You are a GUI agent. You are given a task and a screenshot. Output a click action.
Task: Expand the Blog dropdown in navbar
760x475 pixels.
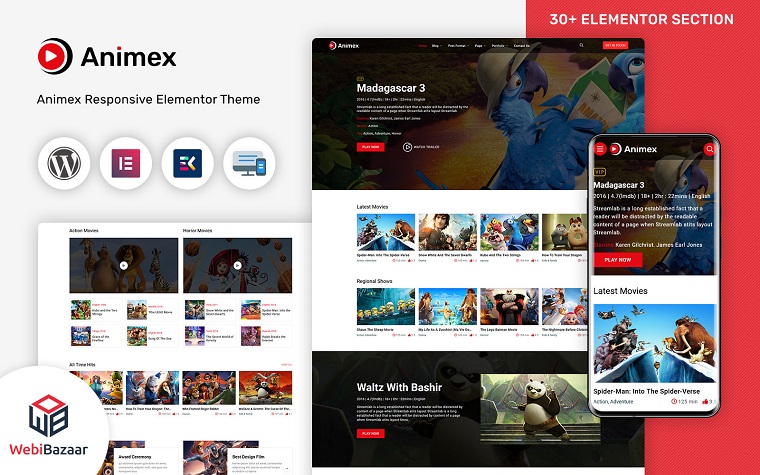tap(436, 46)
